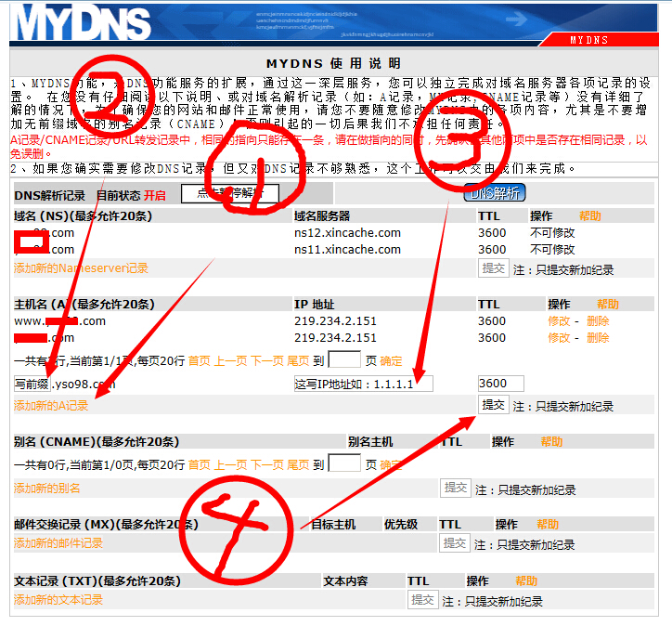The height and width of the screenshot is (626, 672).
Task: Click 修改 for the www host record
Action: (559, 321)
